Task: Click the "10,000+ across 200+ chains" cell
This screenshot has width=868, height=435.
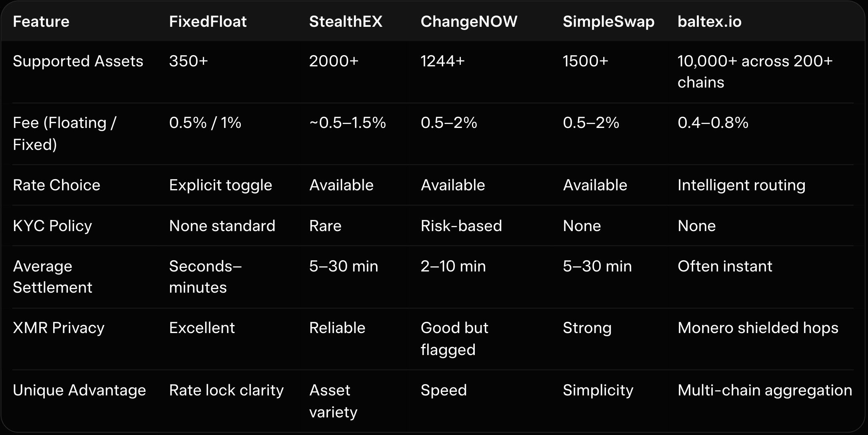Action: pos(754,72)
